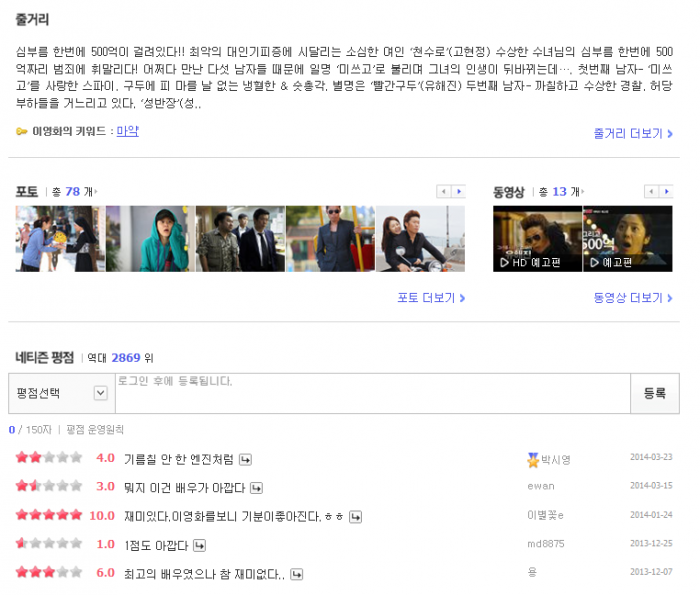Click previous arrow in the 포토 section
The width and height of the screenshot is (700, 595).
pos(444,191)
